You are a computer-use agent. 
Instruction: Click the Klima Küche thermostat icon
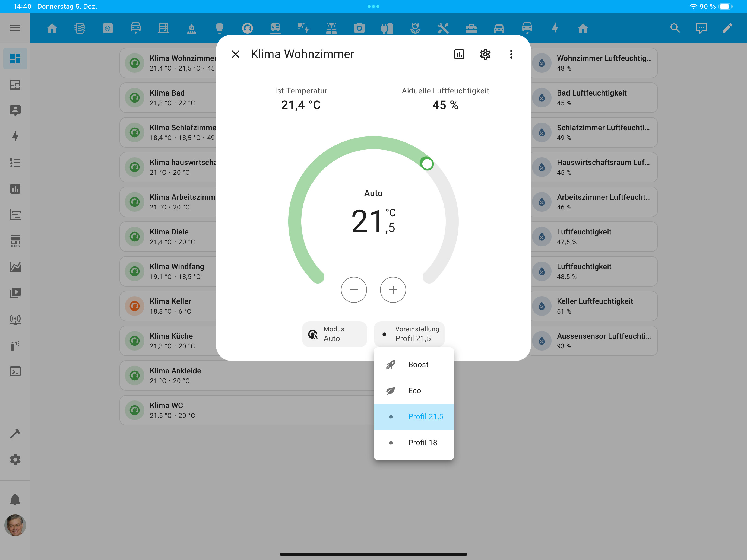pos(134,341)
